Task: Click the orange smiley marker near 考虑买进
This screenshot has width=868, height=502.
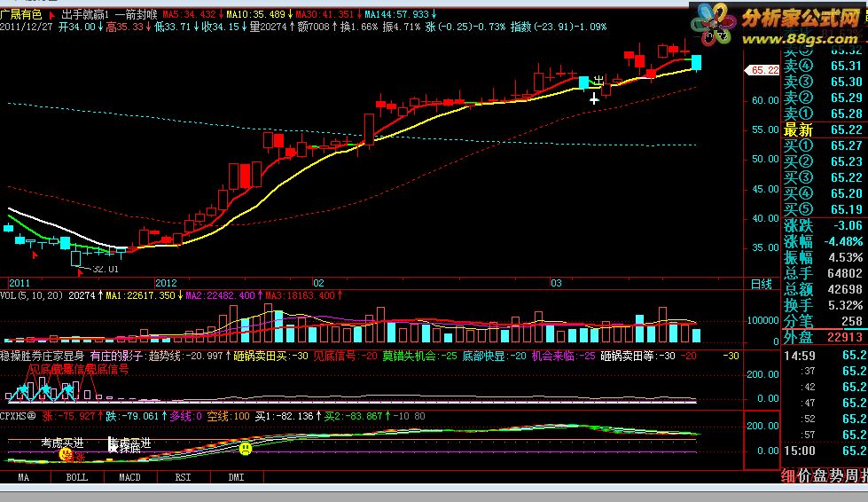Action: [66, 455]
